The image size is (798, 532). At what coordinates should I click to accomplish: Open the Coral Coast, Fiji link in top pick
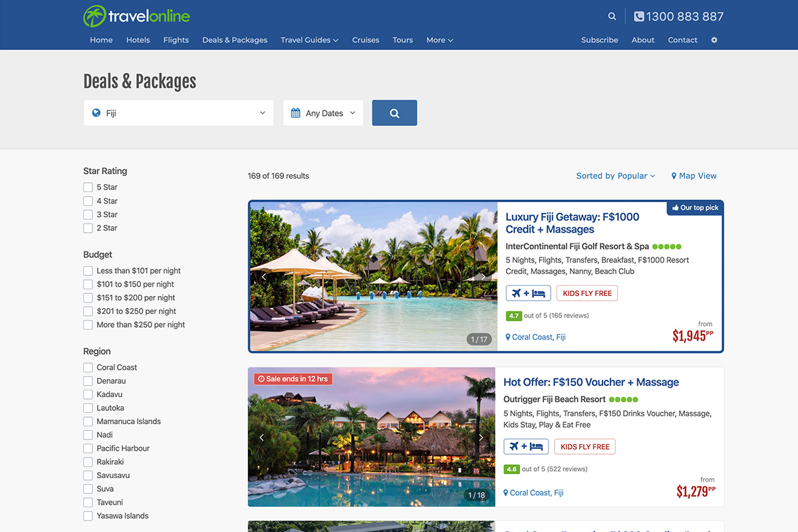pos(538,337)
